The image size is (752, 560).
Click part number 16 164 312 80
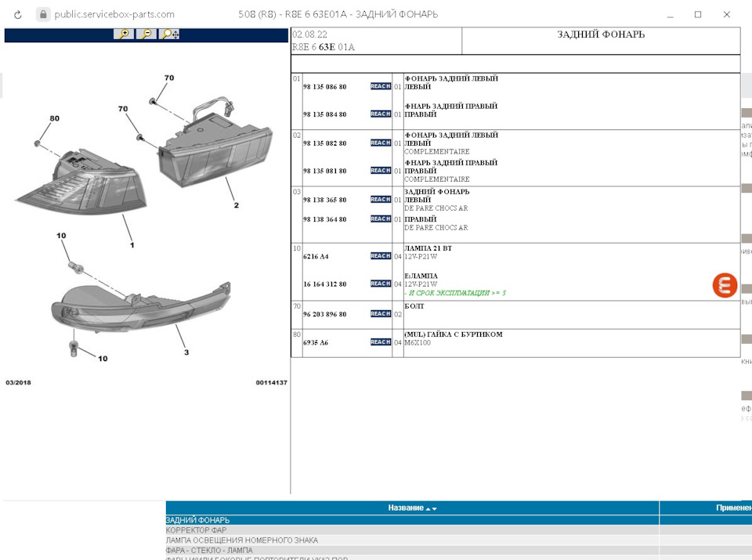pos(324,284)
